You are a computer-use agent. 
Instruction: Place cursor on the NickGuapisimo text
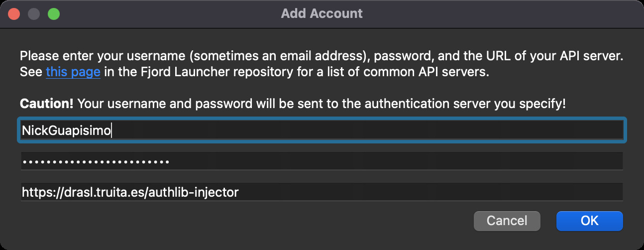(66, 131)
